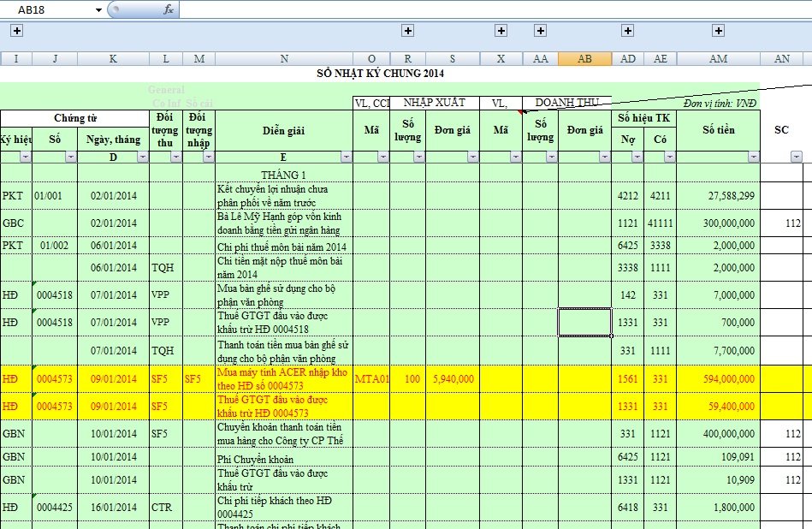Open the Số tiền column filter dropdown

click(753, 158)
